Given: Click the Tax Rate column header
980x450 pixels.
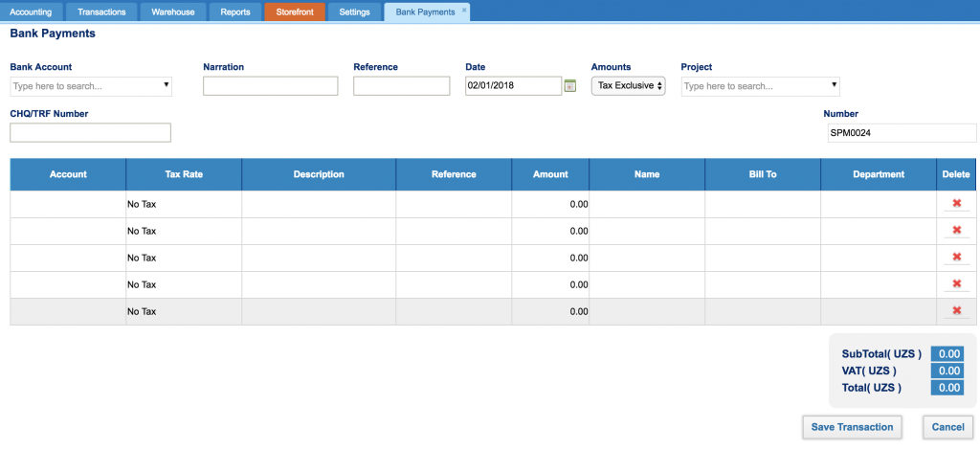Looking at the screenshot, I should pyautogui.click(x=184, y=174).
